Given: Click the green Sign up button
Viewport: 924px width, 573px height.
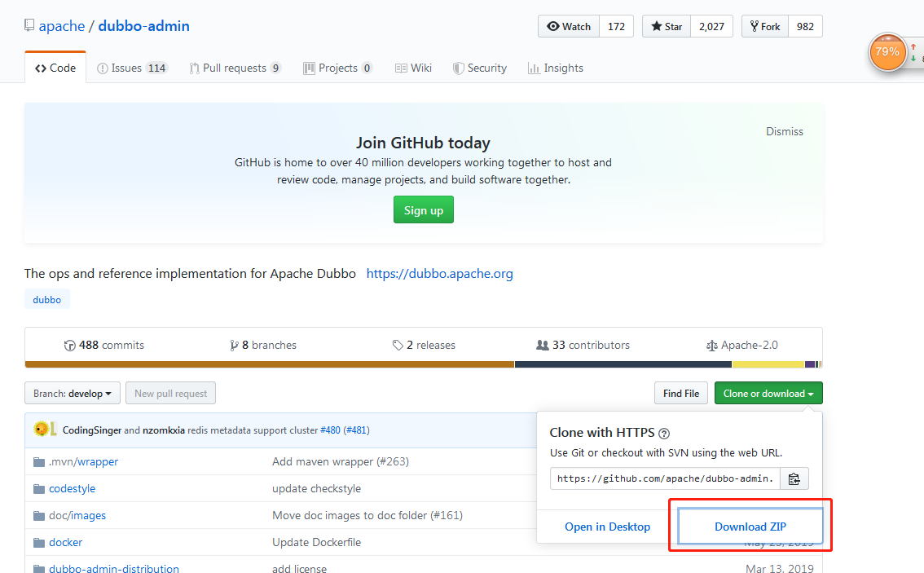Looking at the screenshot, I should (x=424, y=209).
